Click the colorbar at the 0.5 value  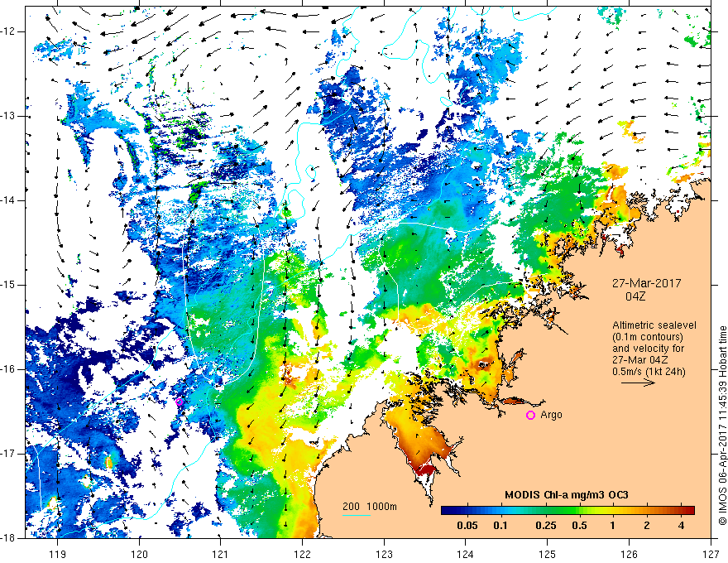click(579, 511)
